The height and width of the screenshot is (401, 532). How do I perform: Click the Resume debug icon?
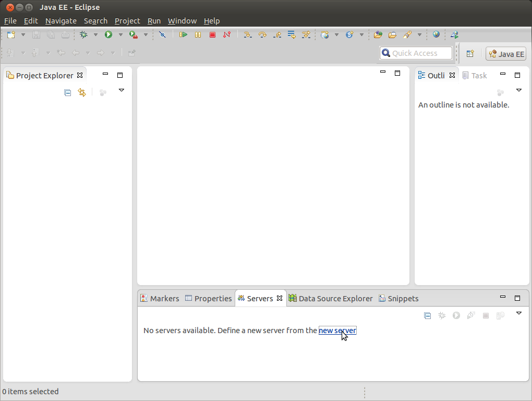[x=183, y=34]
